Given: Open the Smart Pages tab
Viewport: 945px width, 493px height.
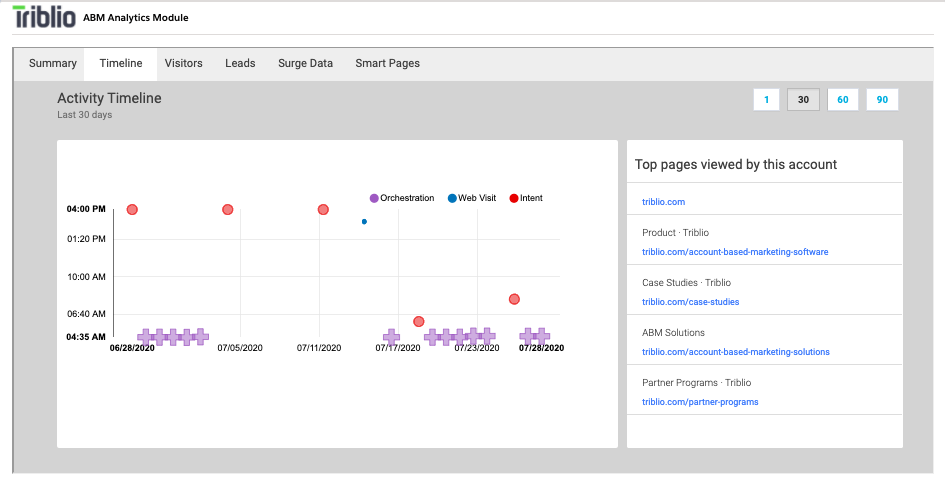Looking at the screenshot, I should point(388,63).
